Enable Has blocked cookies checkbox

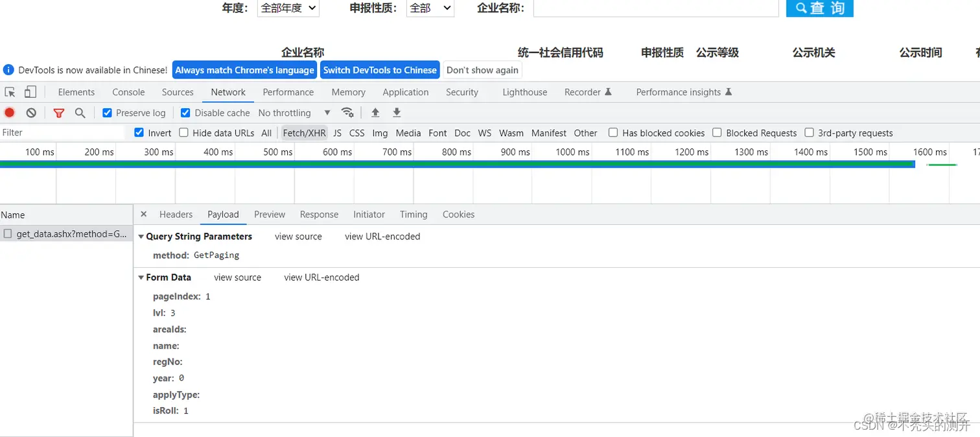click(x=613, y=133)
